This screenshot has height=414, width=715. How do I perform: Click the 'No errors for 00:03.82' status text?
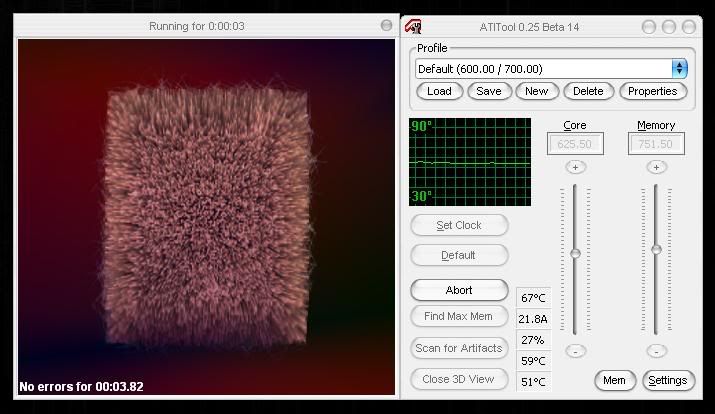coord(81,387)
